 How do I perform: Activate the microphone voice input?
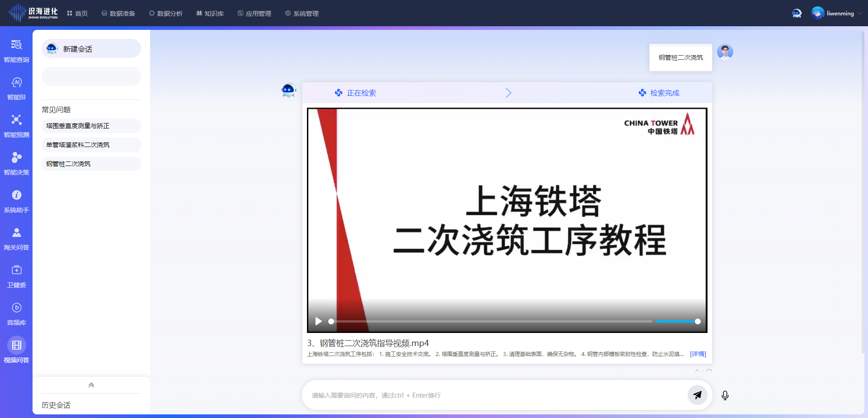[725, 395]
